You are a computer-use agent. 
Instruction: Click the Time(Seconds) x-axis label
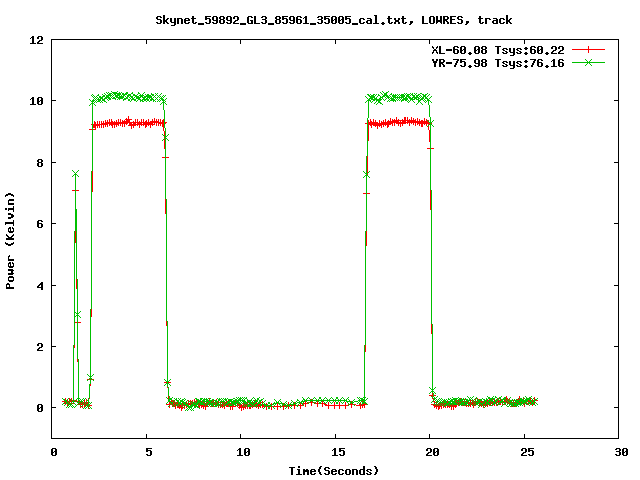click(x=334, y=471)
